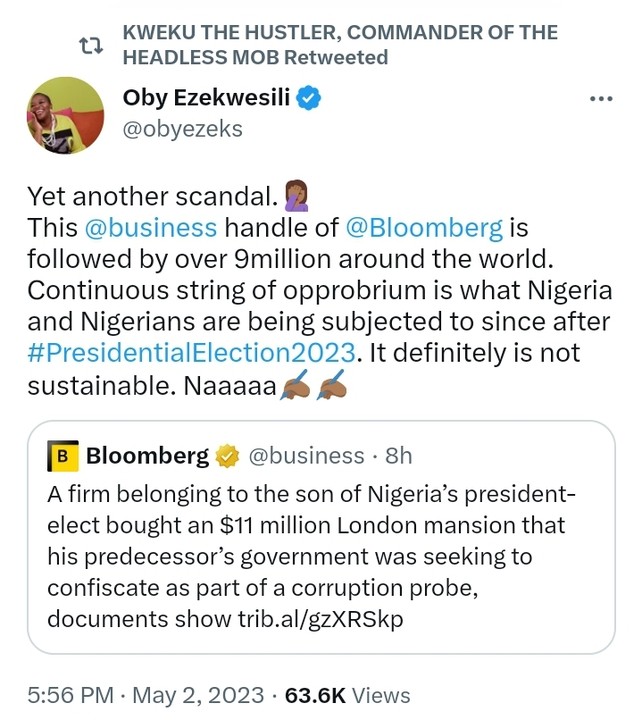Click the Bloomberg name in quoted tweet
Image resolution: width=642 pixels, height=720 pixels.
(147, 456)
